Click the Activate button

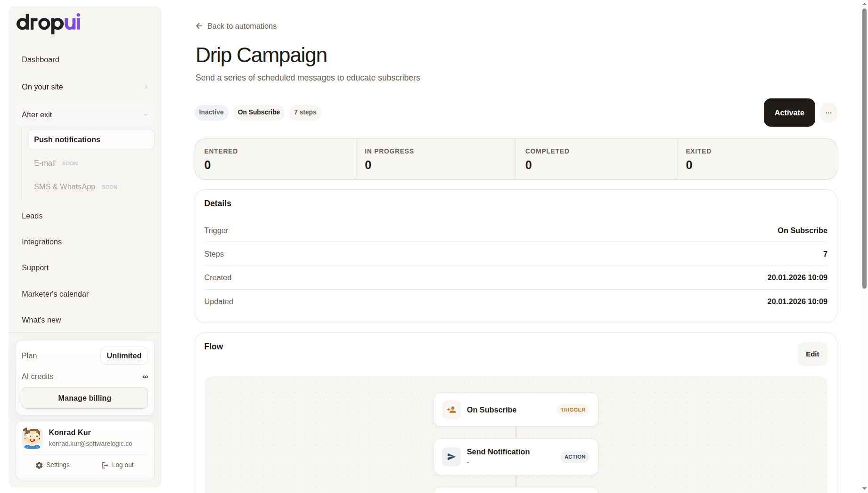click(x=789, y=113)
